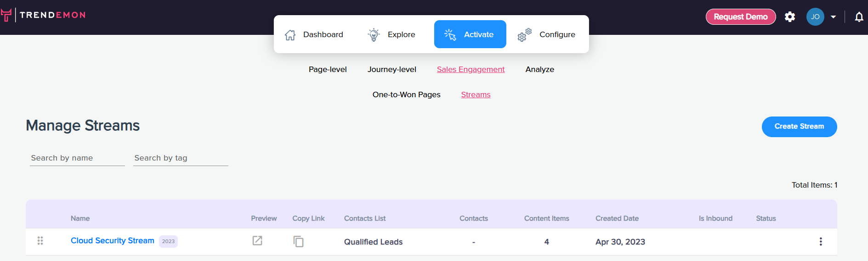Click the Dashboard home icon
Viewport: 868px width, 261px height.
[290, 35]
